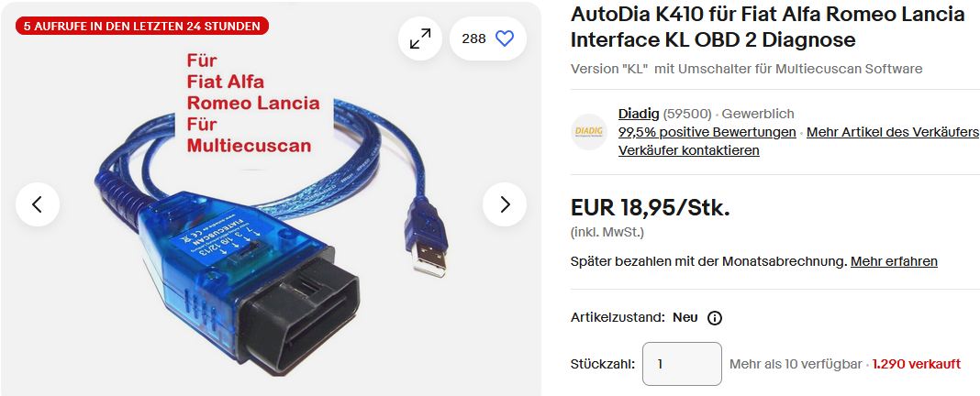Click Verkäufer kontaktieren link
This screenshot has height=396, width=980.
coord(689,150)
